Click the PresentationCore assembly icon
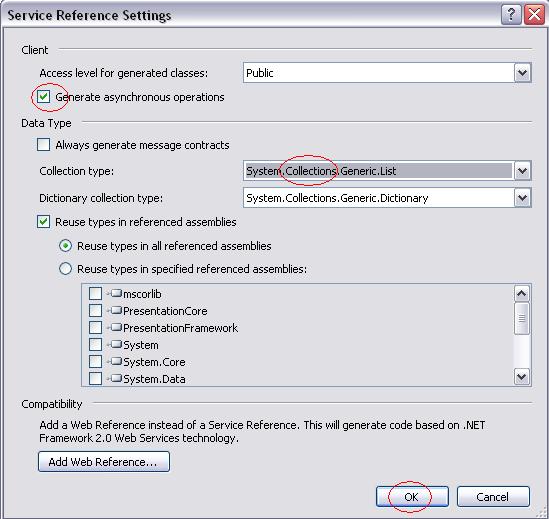Screen dimensions: 549x519 pos(116,310)
